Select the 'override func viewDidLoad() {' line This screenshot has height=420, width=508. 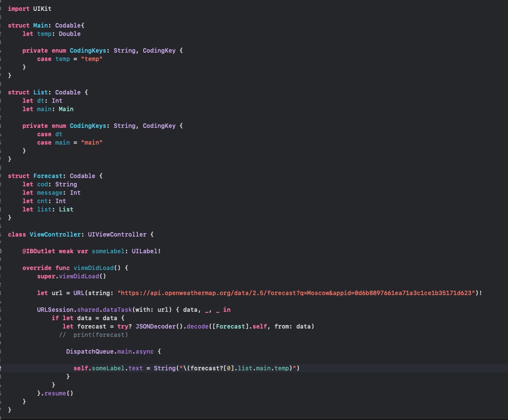75,268
